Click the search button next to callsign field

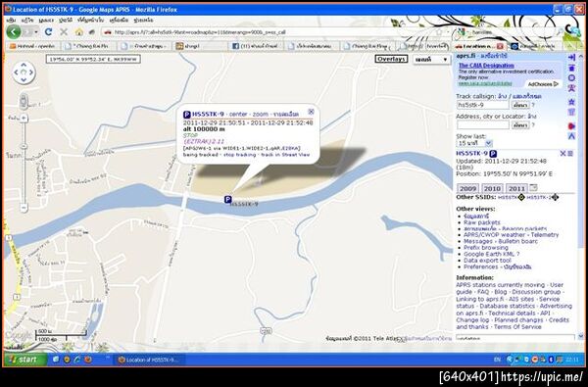[x=520, y=105]
